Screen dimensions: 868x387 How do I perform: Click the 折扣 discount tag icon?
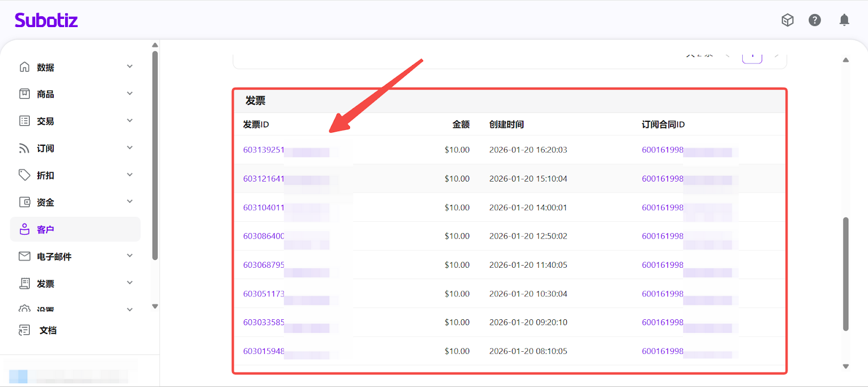pos(24,175)
